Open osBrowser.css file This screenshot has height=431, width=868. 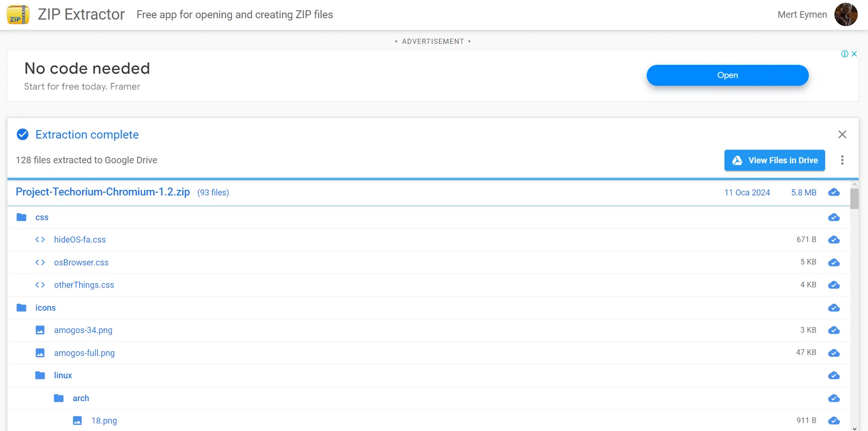pos(81,263)
